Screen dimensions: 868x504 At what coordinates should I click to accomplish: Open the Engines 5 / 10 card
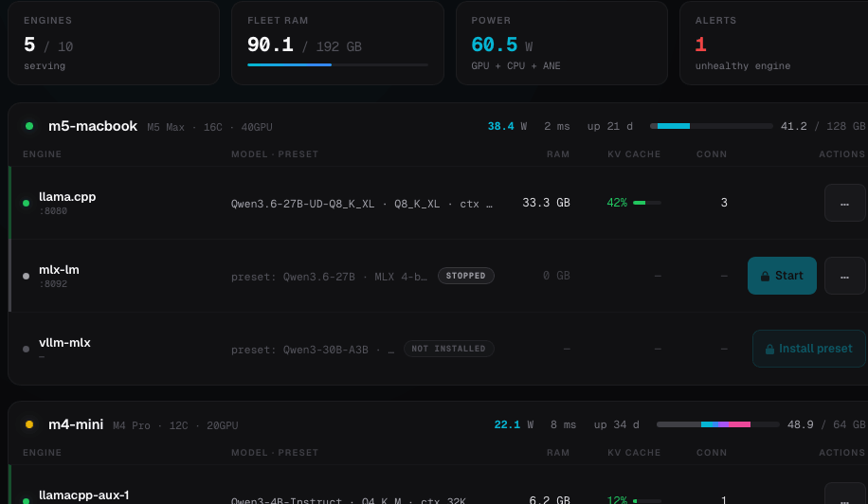coord(114,44)
